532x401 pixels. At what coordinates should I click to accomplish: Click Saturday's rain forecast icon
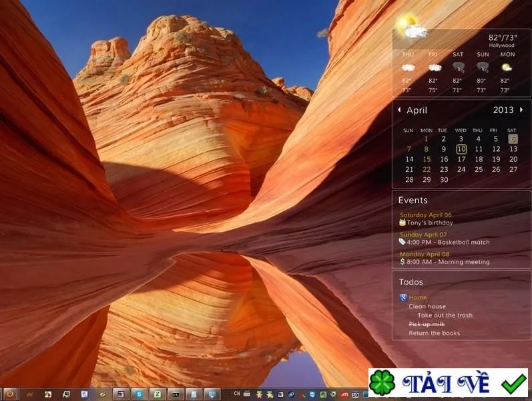(x=459, y=67)
